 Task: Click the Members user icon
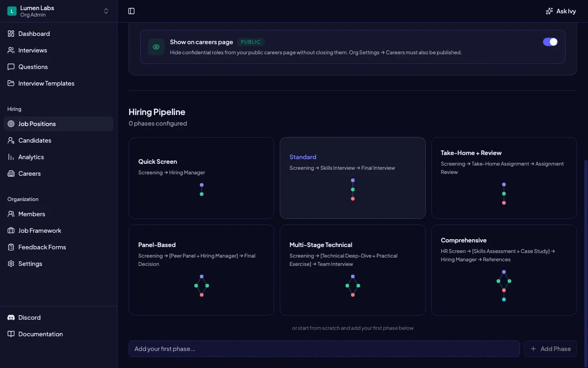click(x=11, y=214)
